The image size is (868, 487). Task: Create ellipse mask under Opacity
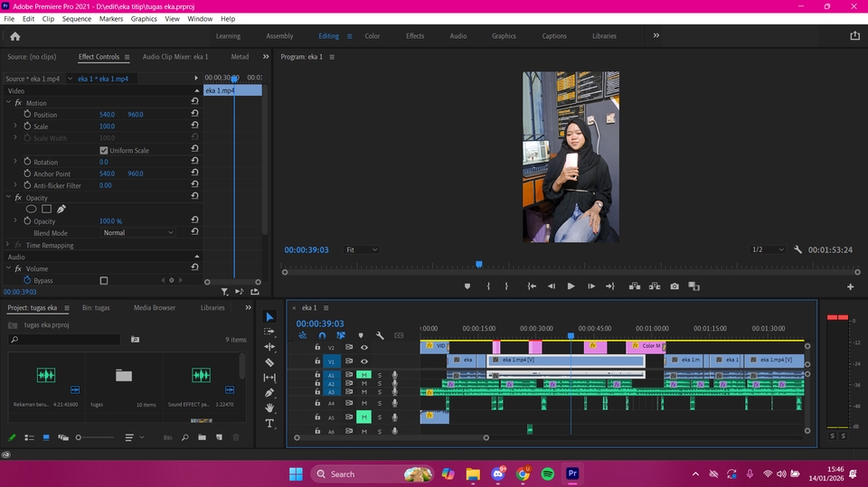coord(31,210)
